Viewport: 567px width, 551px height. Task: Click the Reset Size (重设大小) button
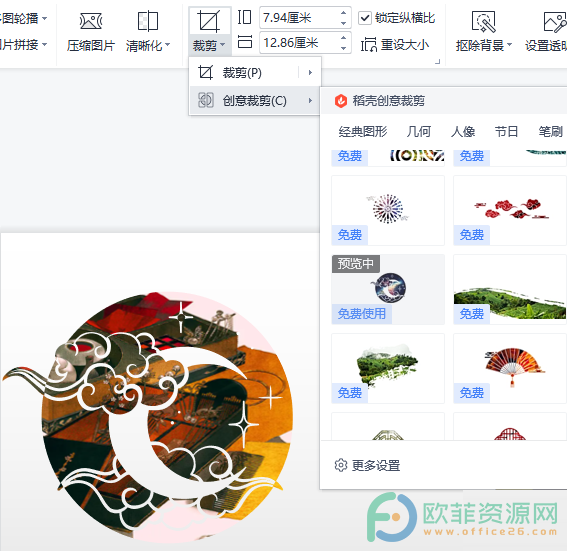[395, 45]
